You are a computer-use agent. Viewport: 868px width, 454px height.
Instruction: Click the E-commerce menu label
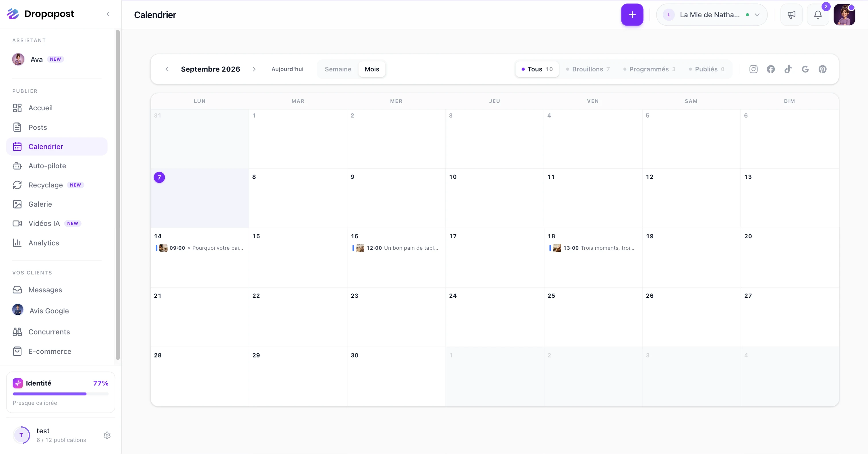(x=50, y=351)
